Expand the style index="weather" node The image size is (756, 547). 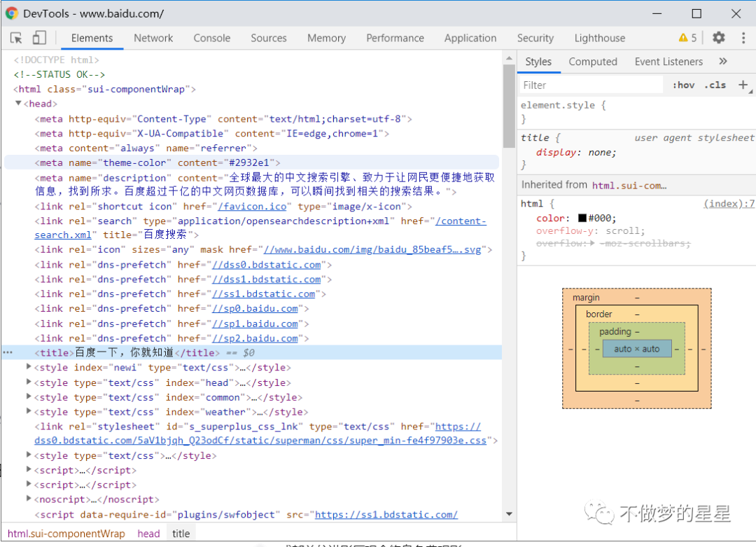[29, 411]
